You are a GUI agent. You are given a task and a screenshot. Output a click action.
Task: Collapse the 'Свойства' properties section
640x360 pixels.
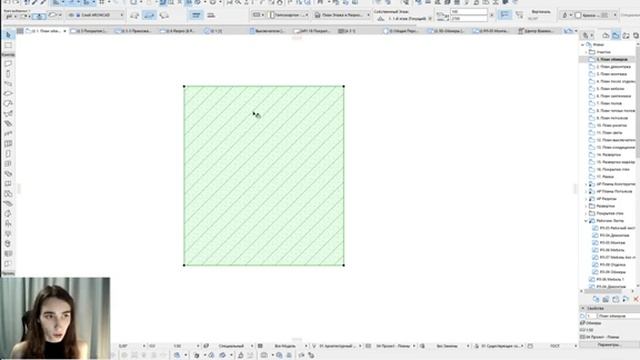coord(583,308)
